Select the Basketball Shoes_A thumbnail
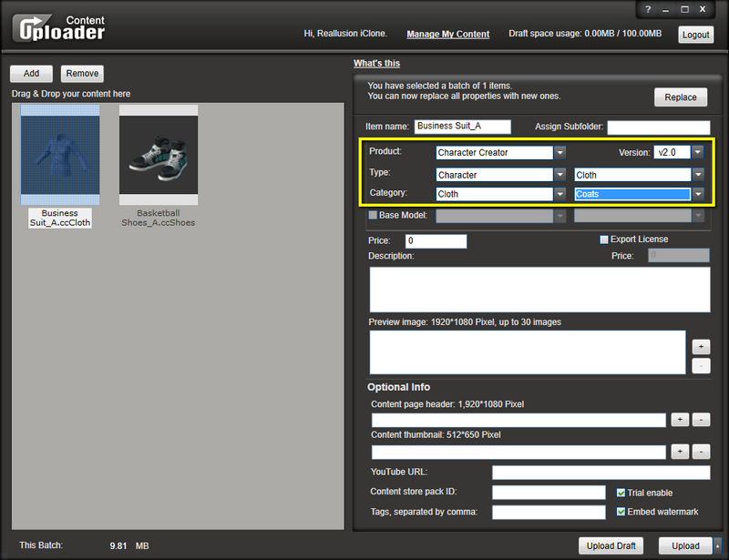 159,155
